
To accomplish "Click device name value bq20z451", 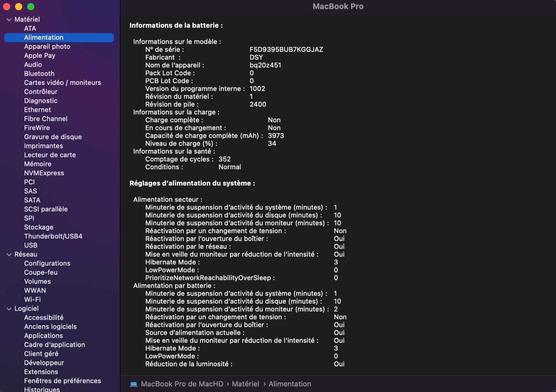I will point(265,65).
